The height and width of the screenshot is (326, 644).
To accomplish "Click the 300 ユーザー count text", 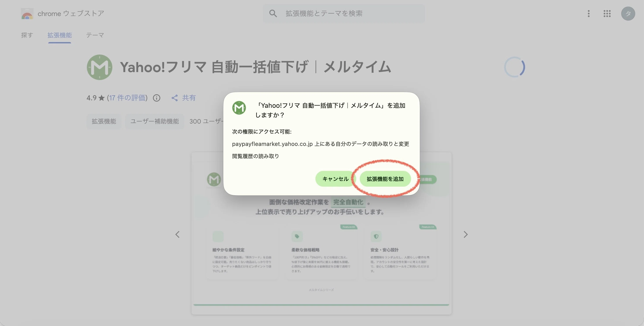I will 206,121.
